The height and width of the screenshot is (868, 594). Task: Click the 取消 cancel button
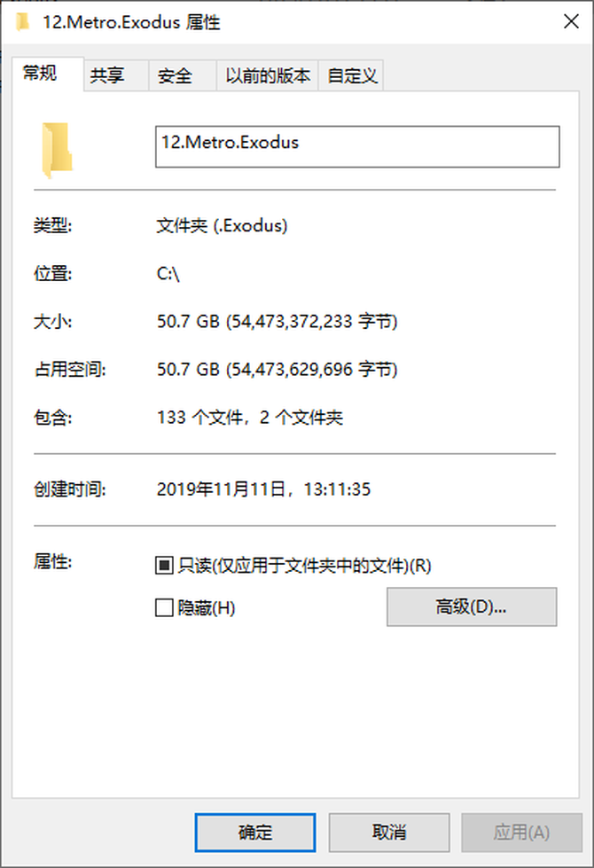389,832
